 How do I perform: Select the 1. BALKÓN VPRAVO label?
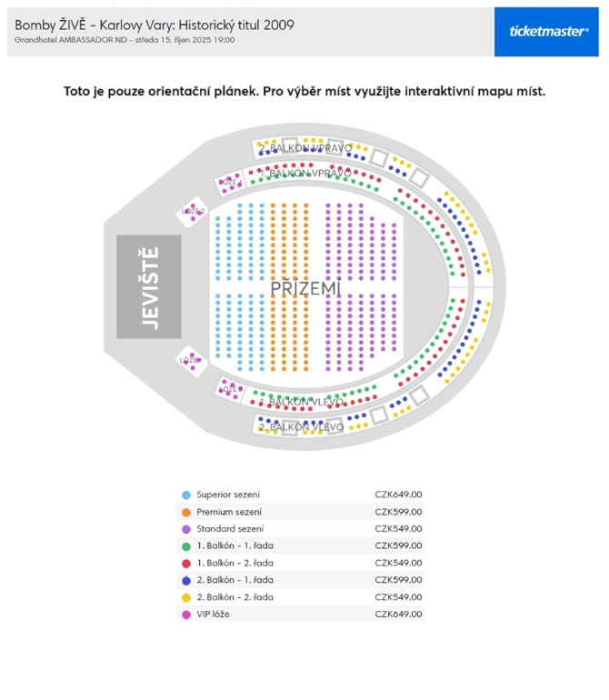[304, 172]
